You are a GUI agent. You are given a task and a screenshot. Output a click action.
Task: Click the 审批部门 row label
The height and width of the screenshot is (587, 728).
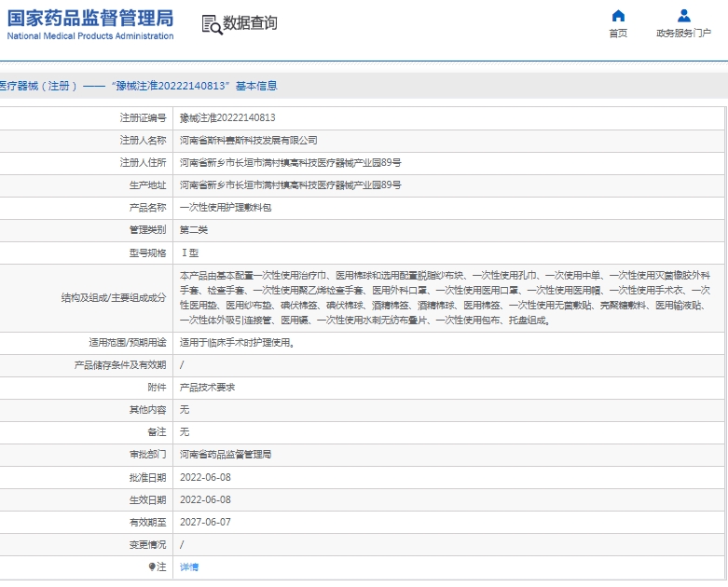[x=147, y=455]
